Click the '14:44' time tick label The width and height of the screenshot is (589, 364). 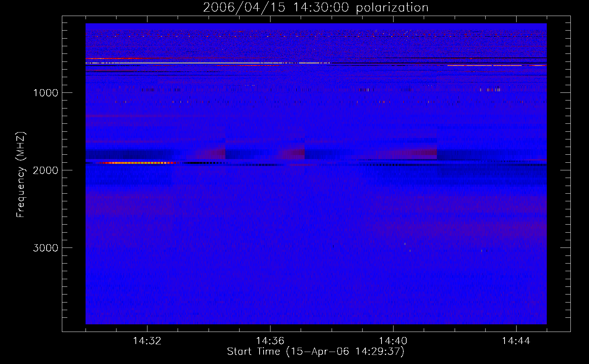[516, 341]
